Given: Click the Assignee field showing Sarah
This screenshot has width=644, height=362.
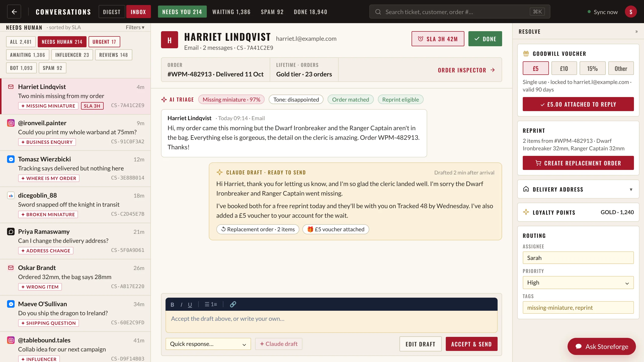Looking at the screenshot, I should tap(578, 258).
